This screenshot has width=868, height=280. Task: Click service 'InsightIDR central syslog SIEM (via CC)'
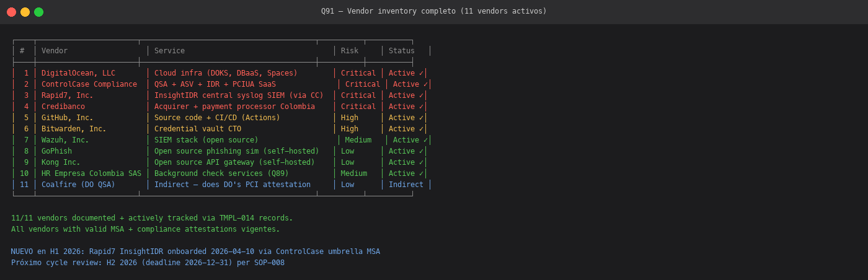pyautogui.click(x=239, y=95)
